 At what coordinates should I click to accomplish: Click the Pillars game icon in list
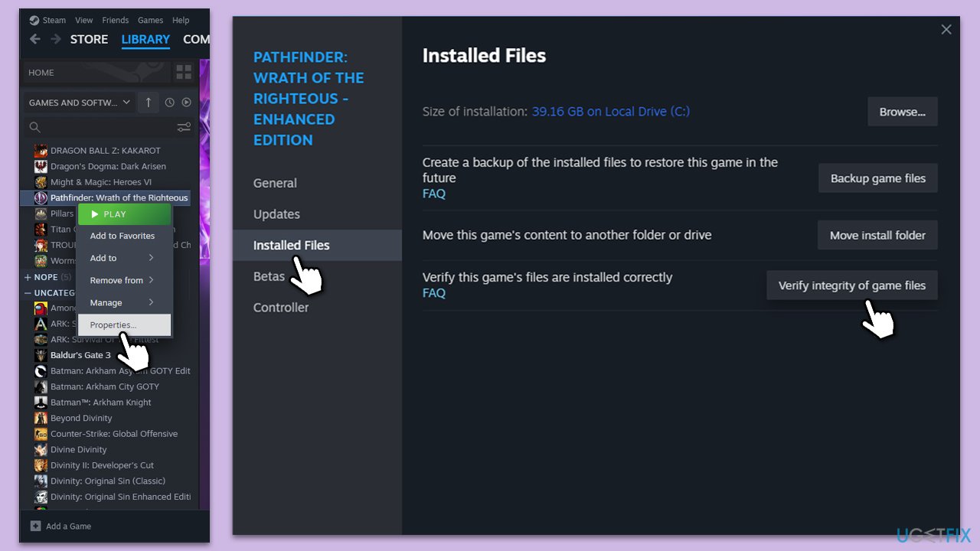[41, 214]
